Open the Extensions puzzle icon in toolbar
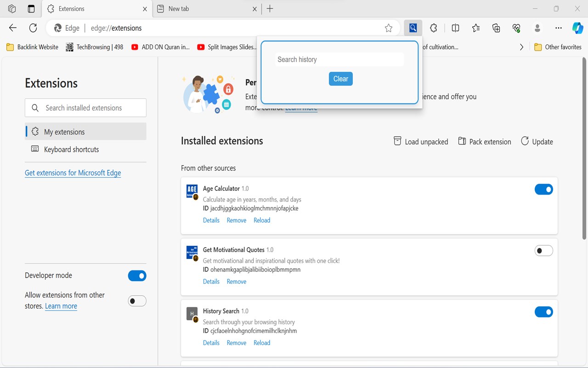 [x=434, y=28]
